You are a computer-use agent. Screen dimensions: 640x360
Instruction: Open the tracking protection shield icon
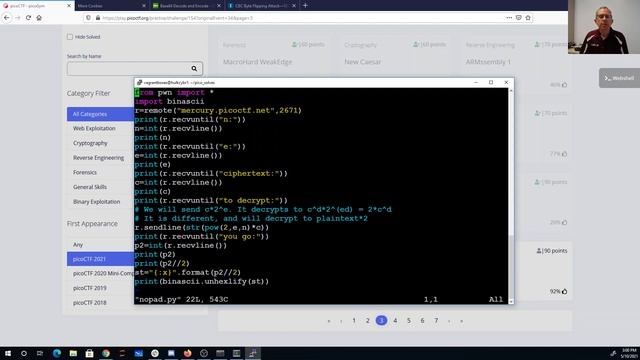(x=88, y=18)
